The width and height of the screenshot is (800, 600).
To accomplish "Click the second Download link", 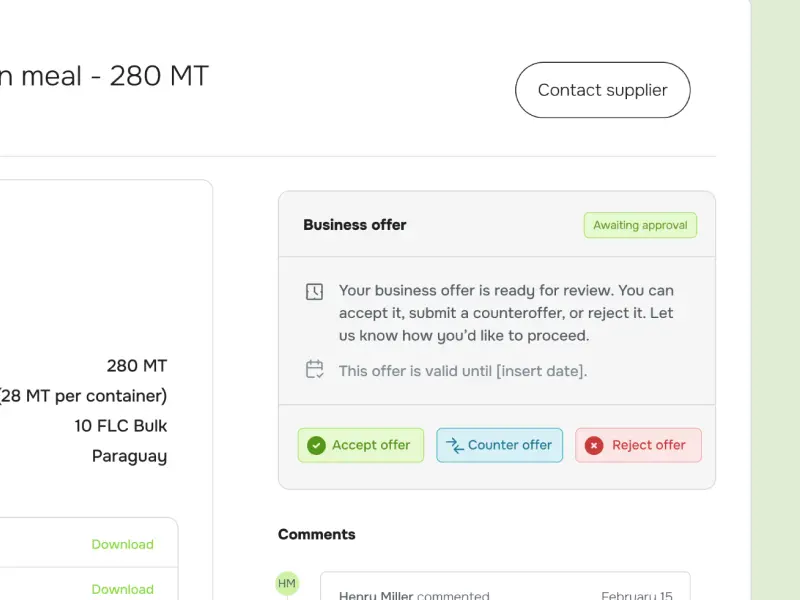I will click(122, 589).
